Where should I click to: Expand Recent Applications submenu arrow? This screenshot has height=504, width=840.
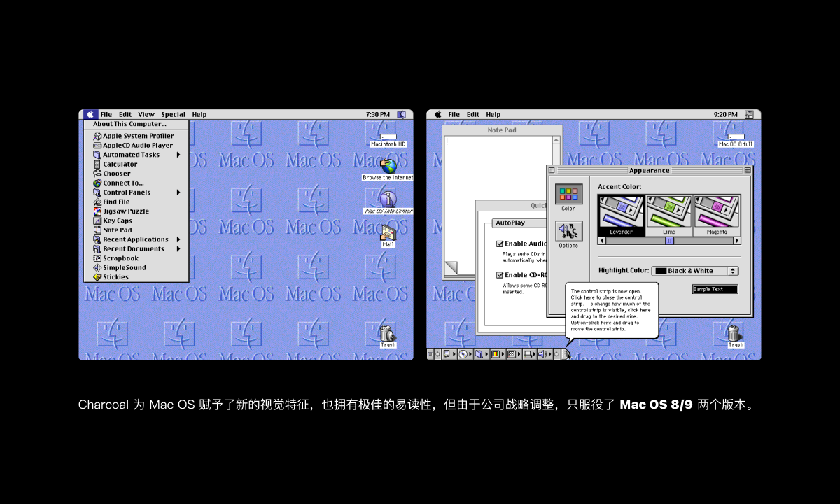pos(178,239)
